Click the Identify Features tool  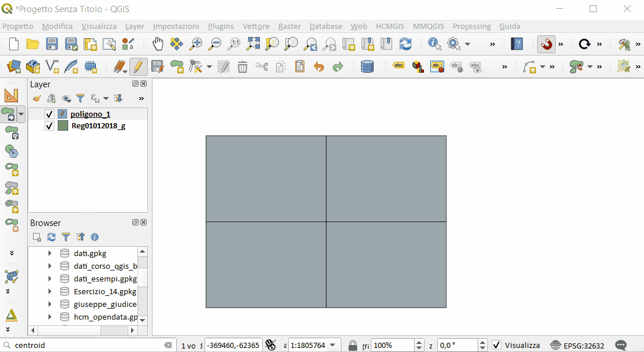tap(434, 44)
